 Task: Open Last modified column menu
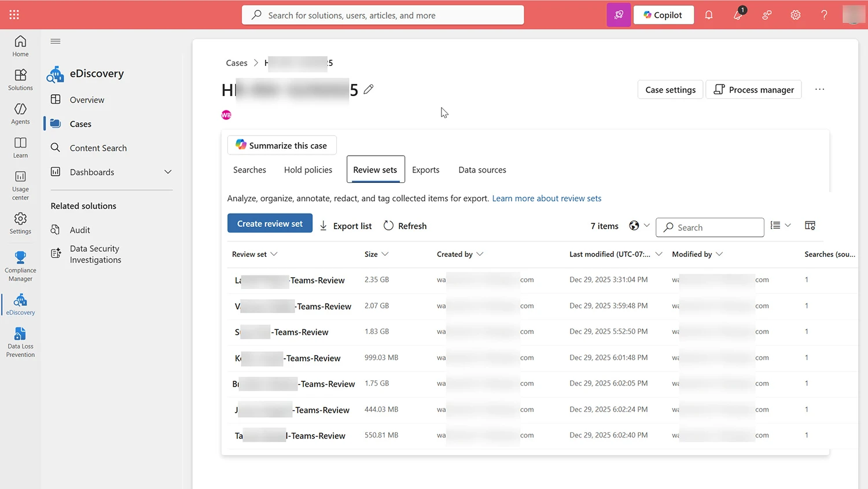[616, 254]
